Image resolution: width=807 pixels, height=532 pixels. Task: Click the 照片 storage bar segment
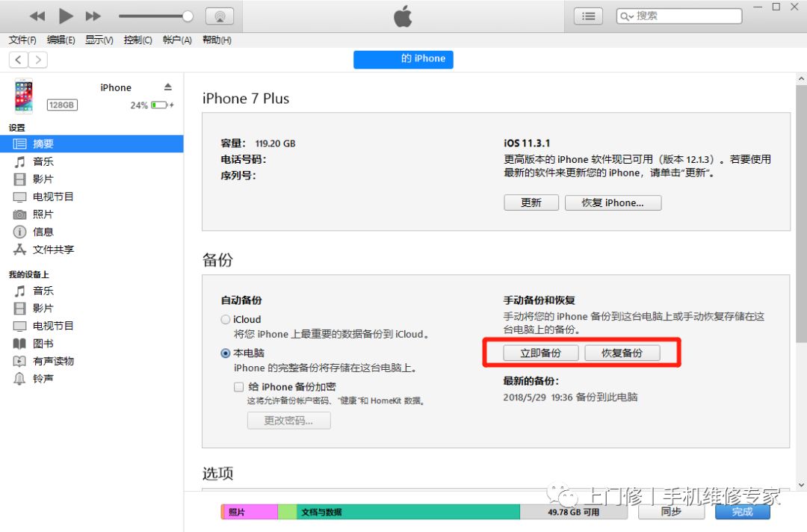tap(250, 512)
